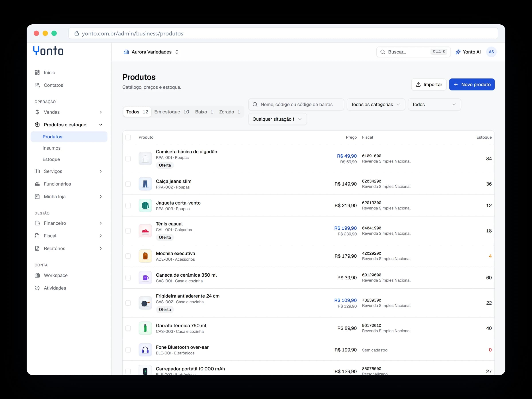Focus the product name or barcode search field
The height and width of the screenshot is (399, 532).
pos(296,105)
